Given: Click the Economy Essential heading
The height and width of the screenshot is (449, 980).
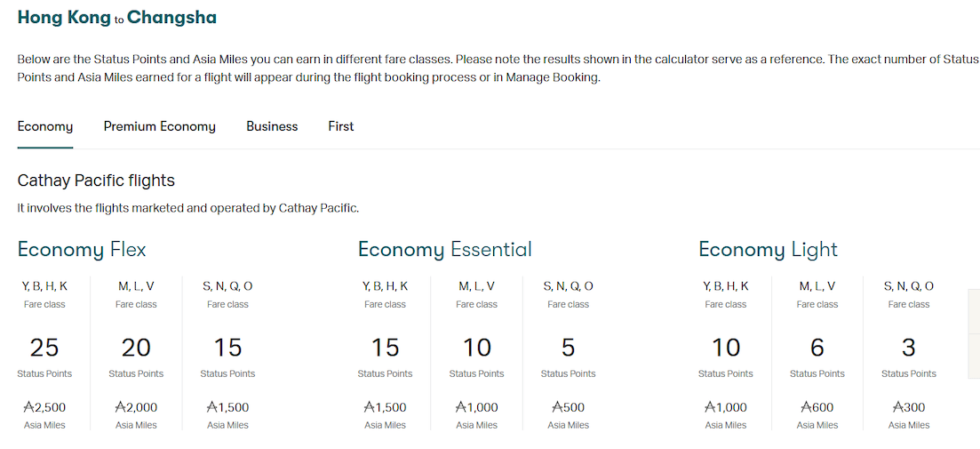Looking at the screenshot, I should pyautogui.click(x=444, y=250).
